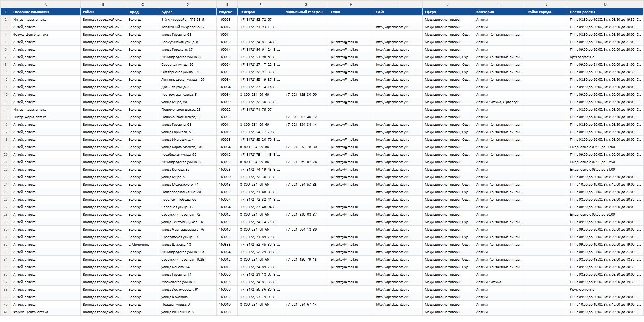Select address cell "улица Карла Маркса, 105"
Viewport: 644px width, 322px height.
(188, 147)
